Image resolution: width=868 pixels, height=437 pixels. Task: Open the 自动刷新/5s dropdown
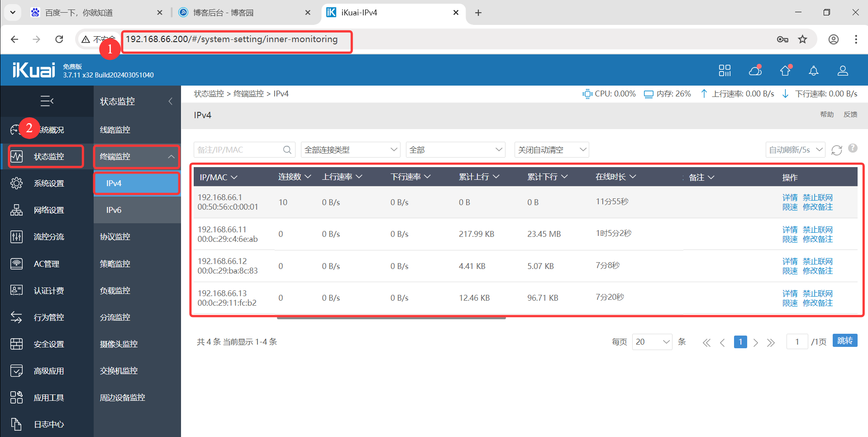796,150
